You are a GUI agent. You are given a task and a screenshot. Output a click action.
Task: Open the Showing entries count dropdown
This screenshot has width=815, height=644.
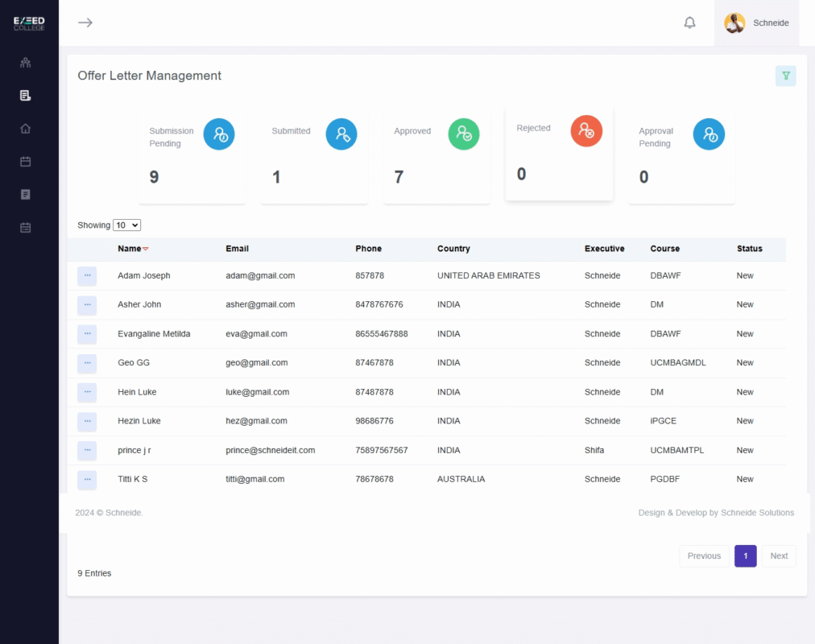click(126, 225)
